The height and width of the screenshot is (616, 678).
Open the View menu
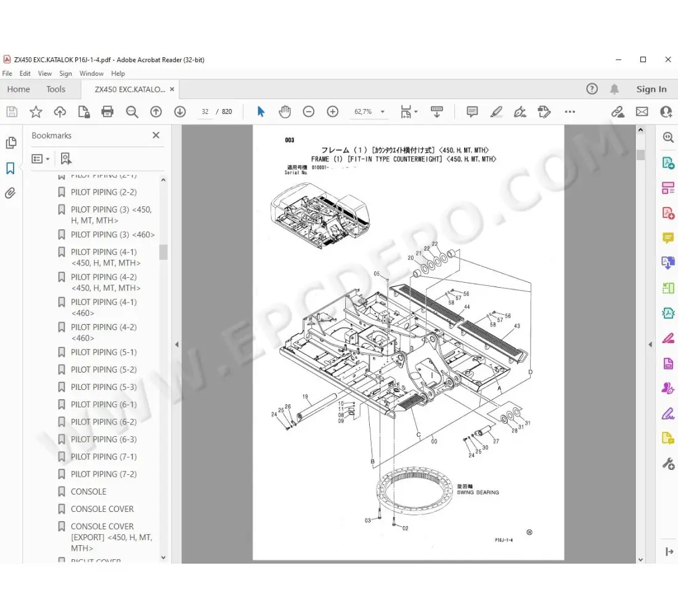coord(44,73)
